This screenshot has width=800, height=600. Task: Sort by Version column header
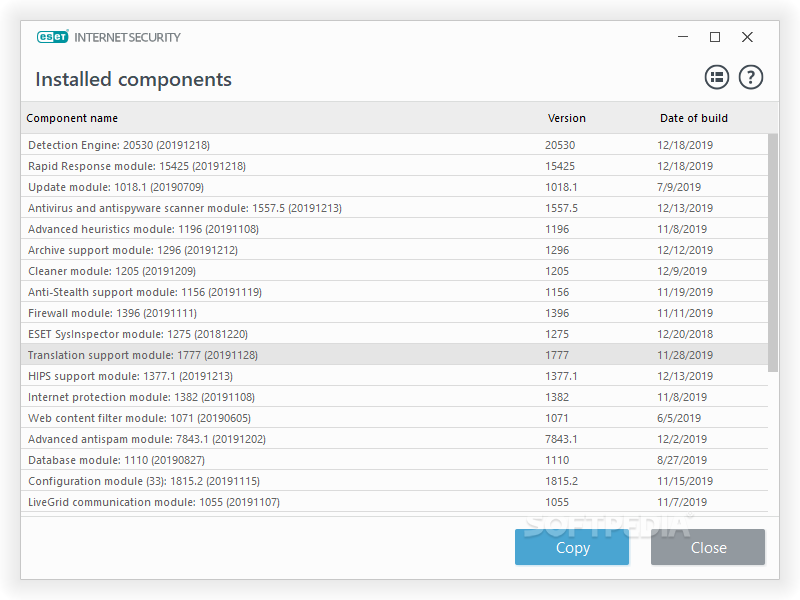(566, 118)
